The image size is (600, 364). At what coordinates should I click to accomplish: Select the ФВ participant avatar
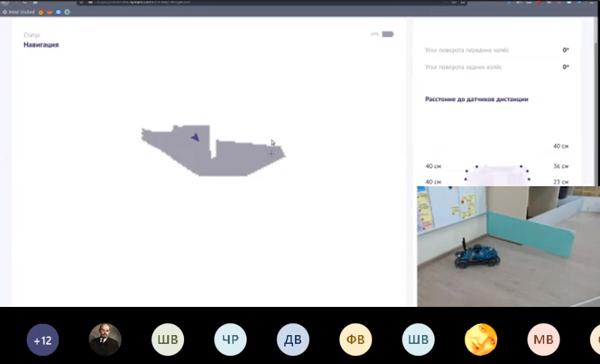tap(355, 340)
